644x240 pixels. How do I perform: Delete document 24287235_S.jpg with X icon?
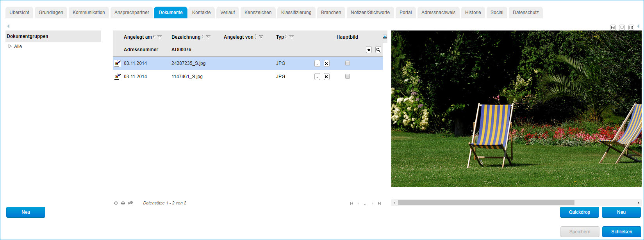[326, 63]
